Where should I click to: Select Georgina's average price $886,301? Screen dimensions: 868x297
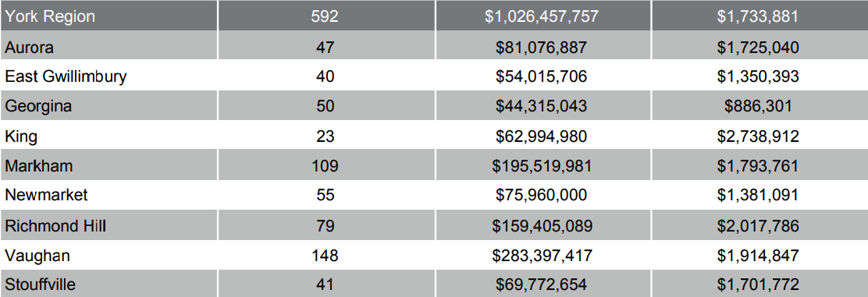(x=758, y=106)
